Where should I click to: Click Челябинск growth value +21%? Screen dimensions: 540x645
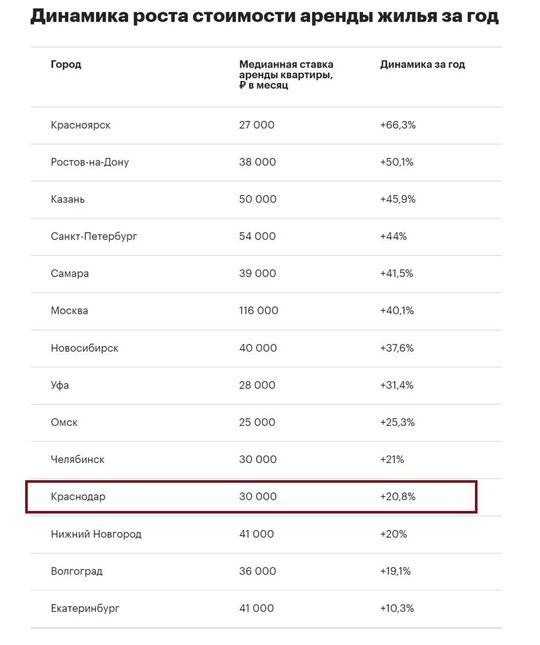click(x=392, y=459)
